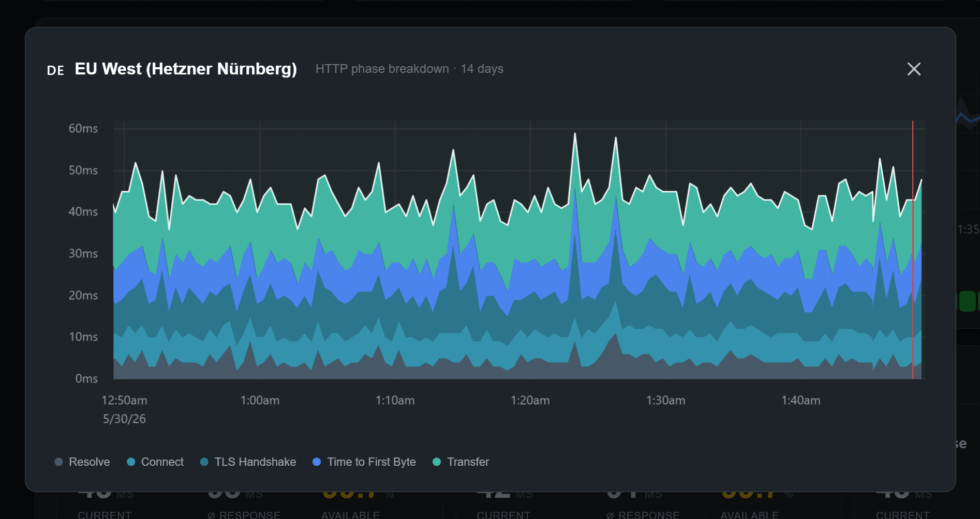Toggle the Connect series in legend
Image resolution: width=980 pixels, height=519 pixels.
click(x=155, y=462)
